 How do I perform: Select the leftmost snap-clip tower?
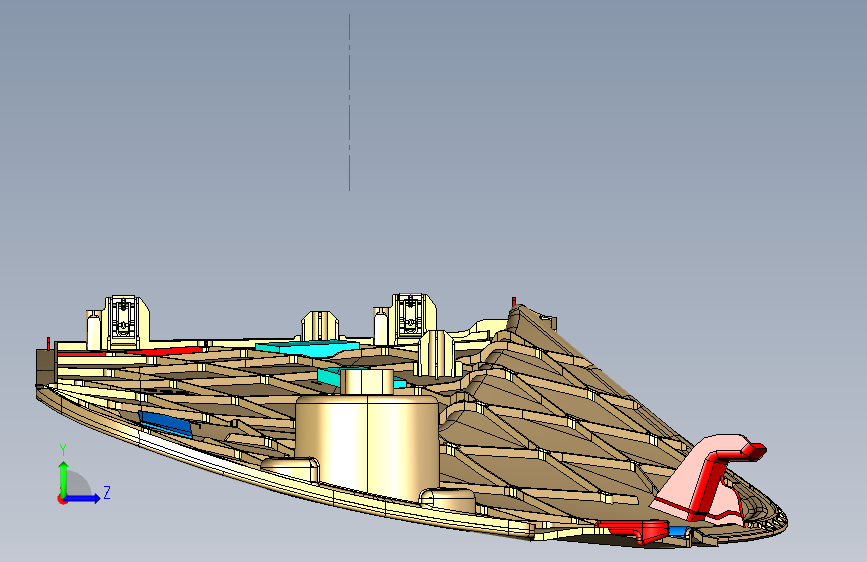(127, 321)
